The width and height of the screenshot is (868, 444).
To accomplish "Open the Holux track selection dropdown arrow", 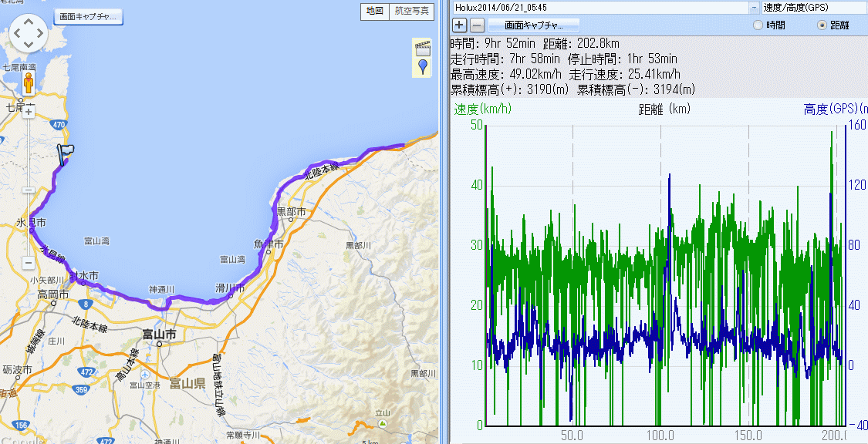I will click(753, 7).
